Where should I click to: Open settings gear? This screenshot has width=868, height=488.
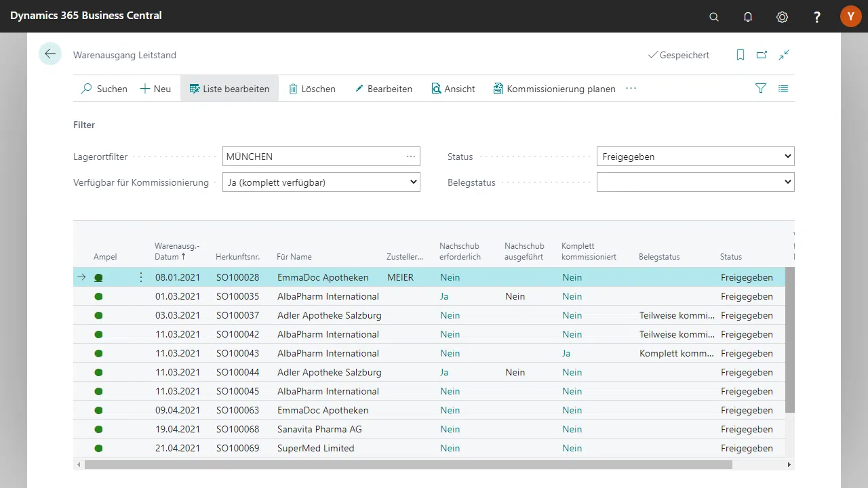point(783,16)
